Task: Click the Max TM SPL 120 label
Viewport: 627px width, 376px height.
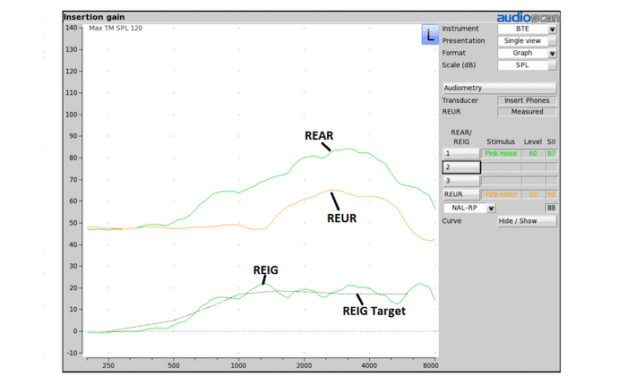Action: pyautogui.click(x=115, y=28)
